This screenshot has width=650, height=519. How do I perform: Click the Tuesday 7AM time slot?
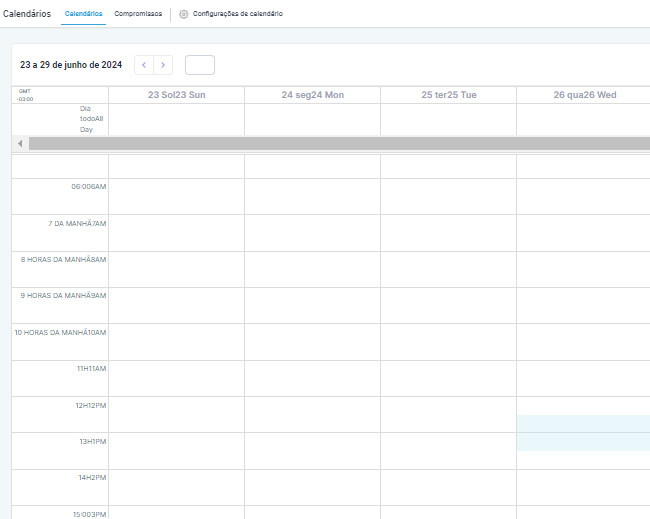[448, 232]
